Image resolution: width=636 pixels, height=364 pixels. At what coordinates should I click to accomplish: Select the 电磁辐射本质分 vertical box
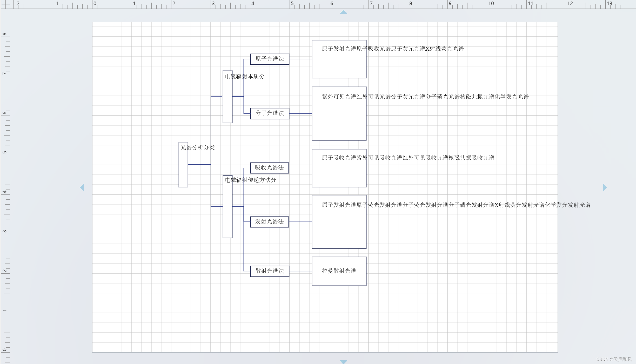tap(227, 104)
